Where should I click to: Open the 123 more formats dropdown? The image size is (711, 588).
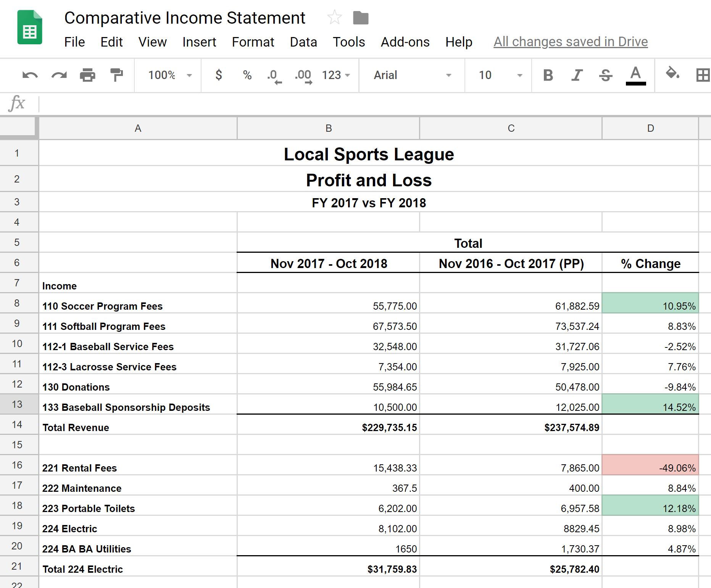tap(336, 75)
